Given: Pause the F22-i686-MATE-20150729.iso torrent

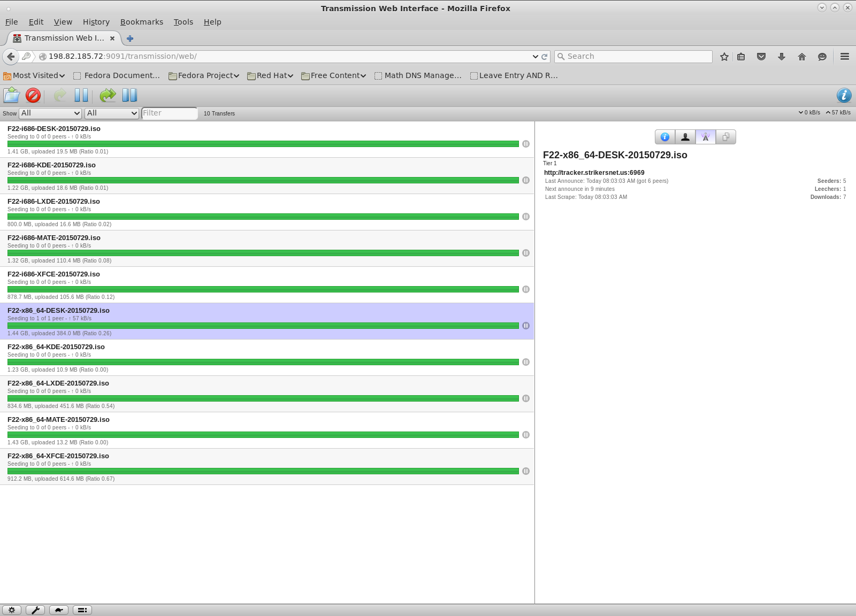Looking at the screenshot, I should point(526,253).
